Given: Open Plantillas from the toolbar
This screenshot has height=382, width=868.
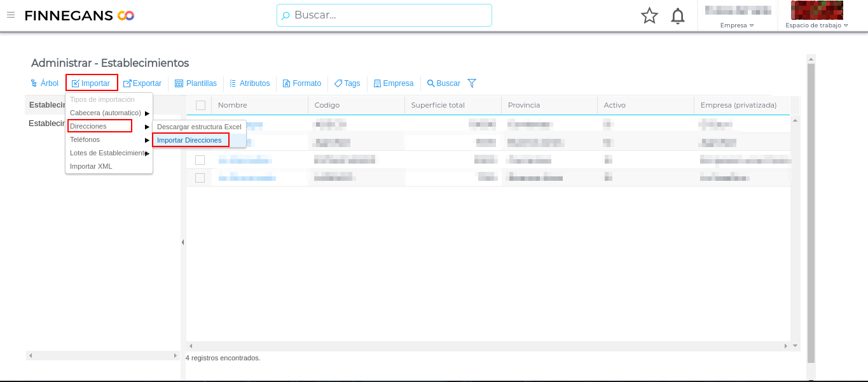Looking at the screenshot, I should point(196,83).
